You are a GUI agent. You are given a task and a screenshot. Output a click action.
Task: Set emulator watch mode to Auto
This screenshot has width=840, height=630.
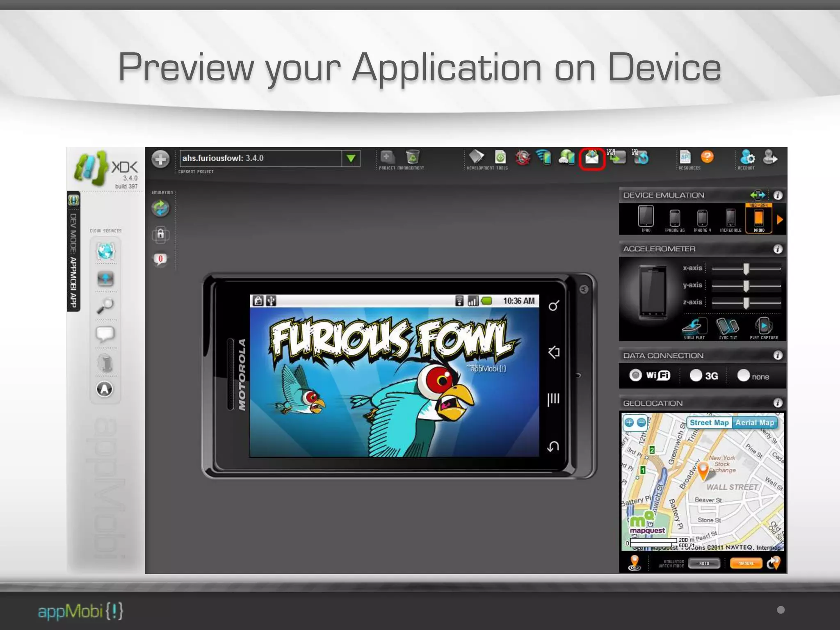(x=704, y=564)
